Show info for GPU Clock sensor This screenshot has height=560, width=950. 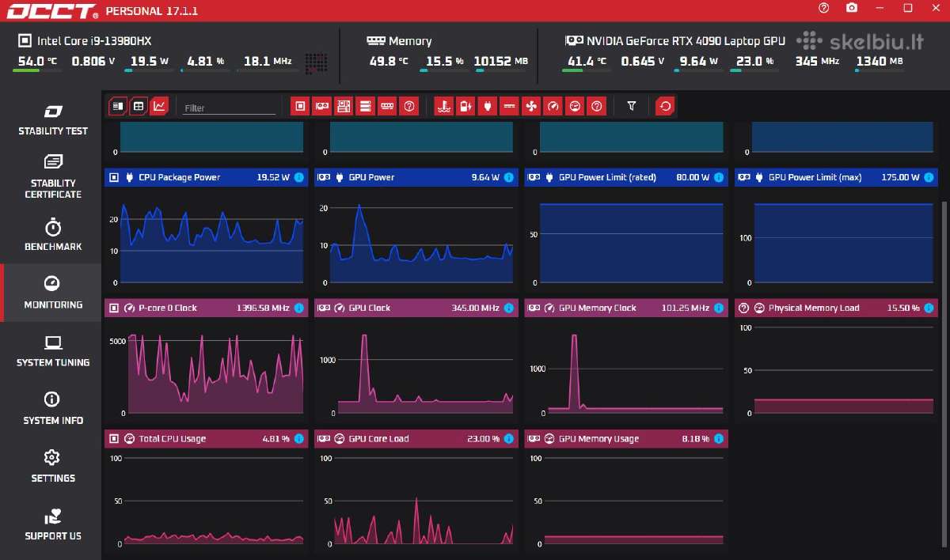pos(508,308)
